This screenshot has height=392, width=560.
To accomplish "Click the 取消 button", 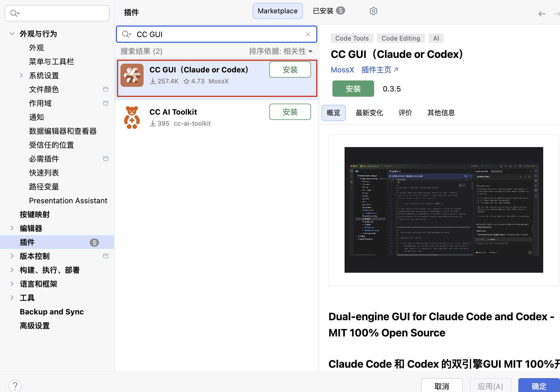I will pos(442,386).
